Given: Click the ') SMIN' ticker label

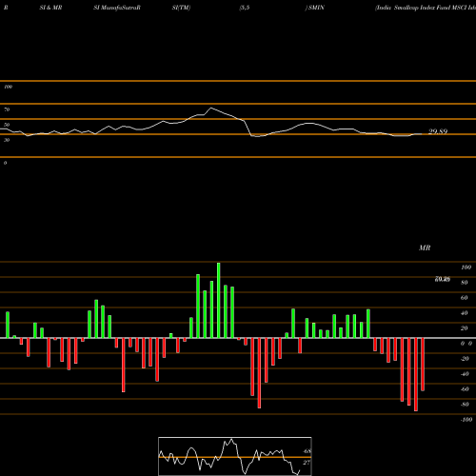Looking at the screenshot, I should [315, 8].
